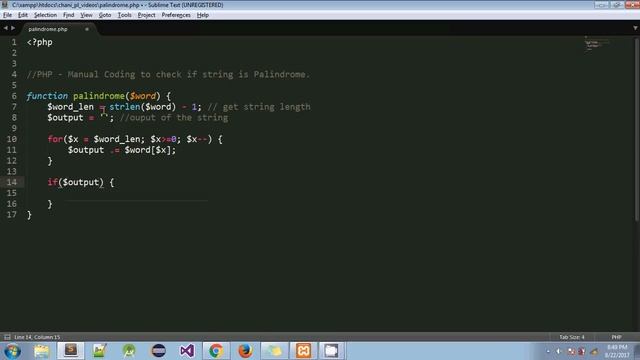Go to next tab with right arrow
Image resolution: width=640 pixels, height=360 pixels.
coord(13,28)
